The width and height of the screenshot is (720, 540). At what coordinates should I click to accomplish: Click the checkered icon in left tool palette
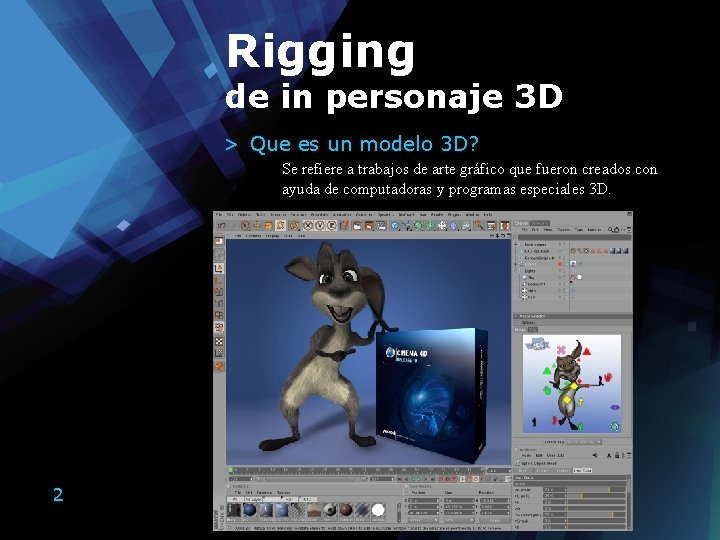(x=219, y=341)
